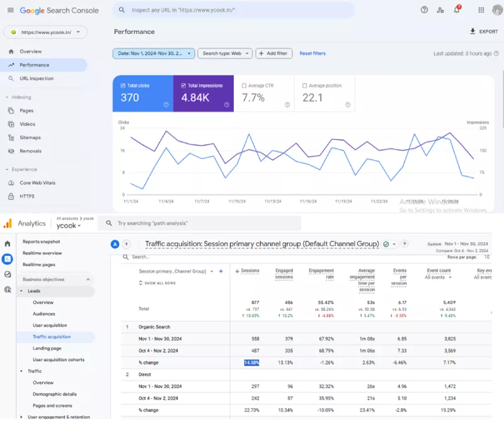Select URL inspection in the sidebar
The height and width of the screenshot is (427, 504).
[37, 79]
